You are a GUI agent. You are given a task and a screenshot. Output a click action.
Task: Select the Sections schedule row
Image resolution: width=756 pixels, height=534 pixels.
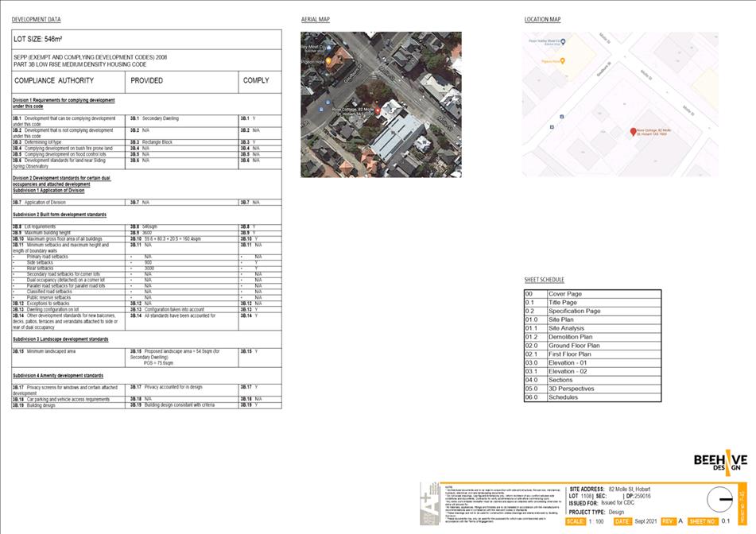(x=592, y=381)
